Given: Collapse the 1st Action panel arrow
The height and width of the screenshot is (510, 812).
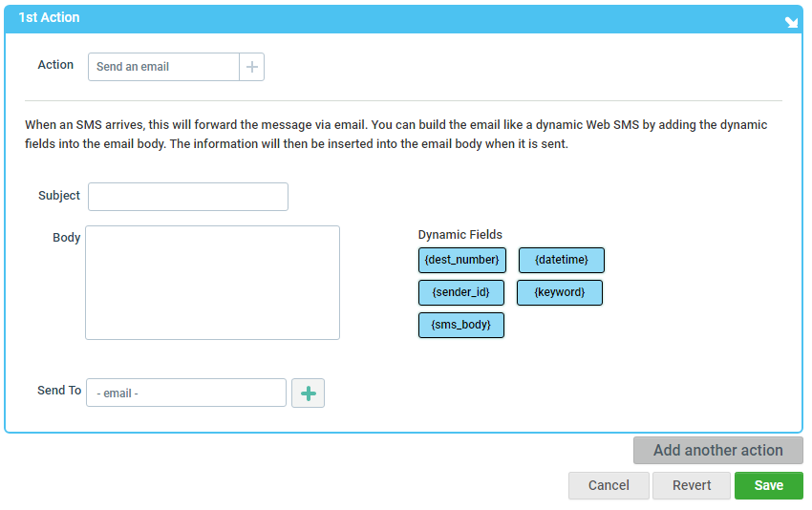Looking at the screenshot, I should tap(791, 22).
